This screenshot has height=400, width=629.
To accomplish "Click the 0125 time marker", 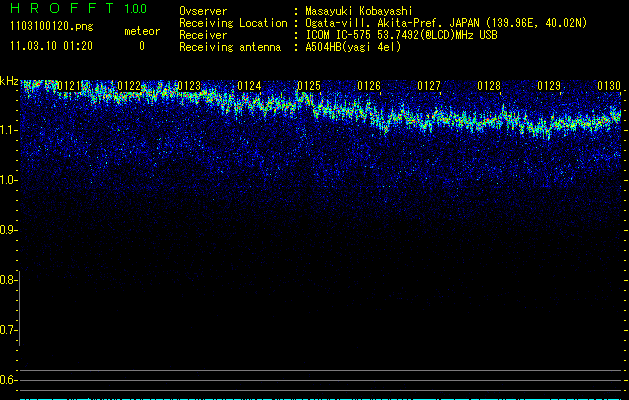I will click(309, 87).
